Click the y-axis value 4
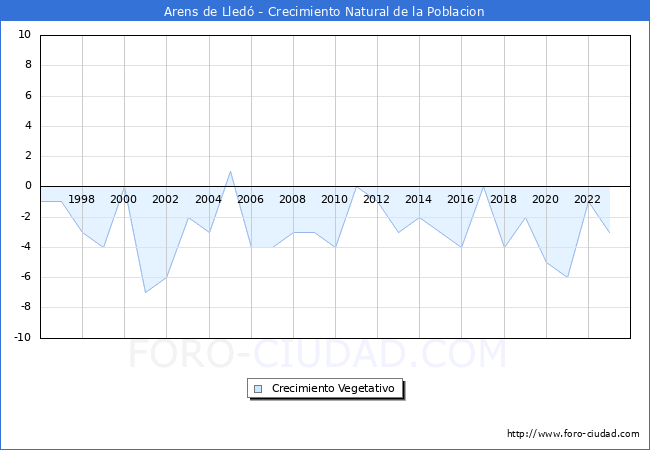650x450 pixels. pos(28,126)
